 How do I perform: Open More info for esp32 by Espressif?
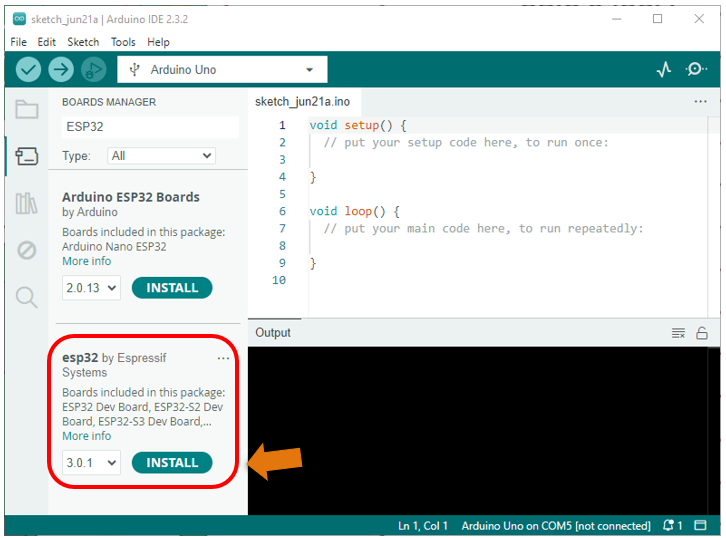coord(87,436)
